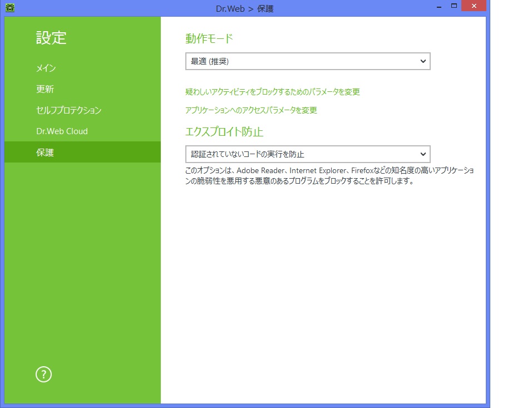Close the Dr.Web settings window
The height and width of the screenshot is (408, 532).
[474, 6]
